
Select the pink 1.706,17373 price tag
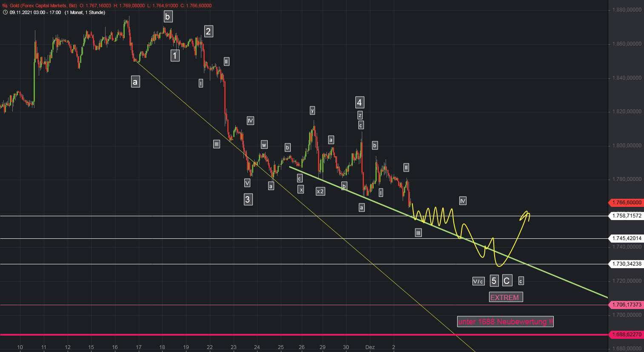click(626, 305)
